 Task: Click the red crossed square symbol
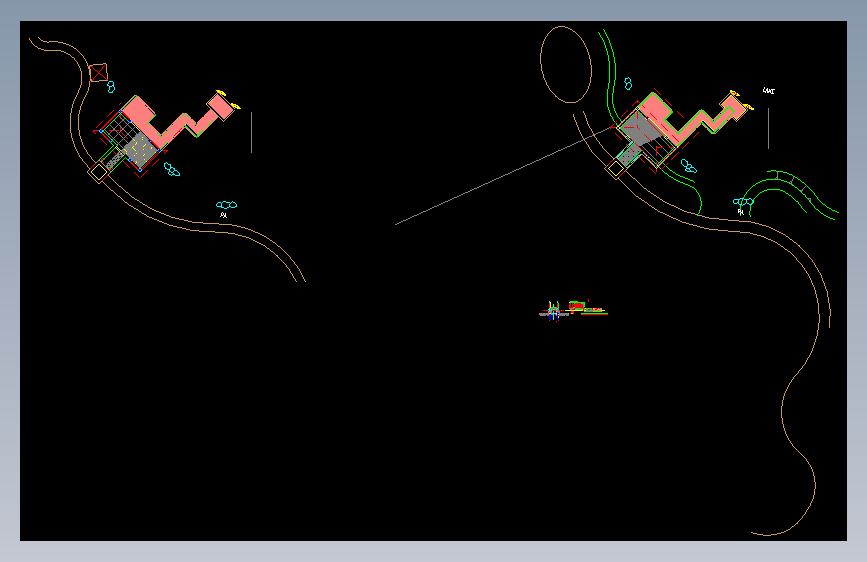[98, 72]
